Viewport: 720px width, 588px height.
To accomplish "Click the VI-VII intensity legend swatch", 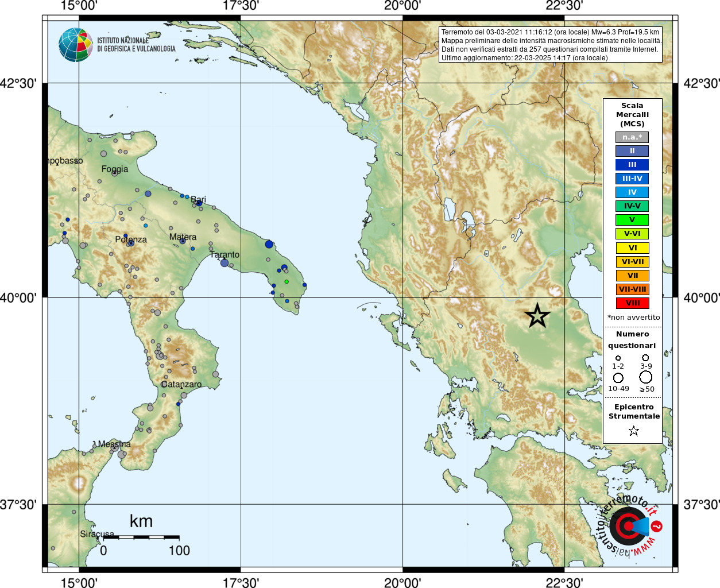I will click(632, 262).
